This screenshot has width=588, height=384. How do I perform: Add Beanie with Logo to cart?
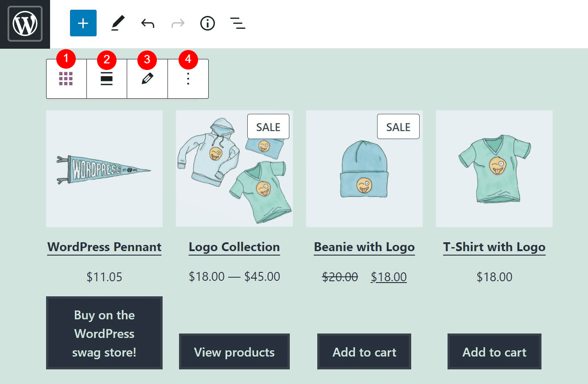pyautogui.click(x=364, y=352)
